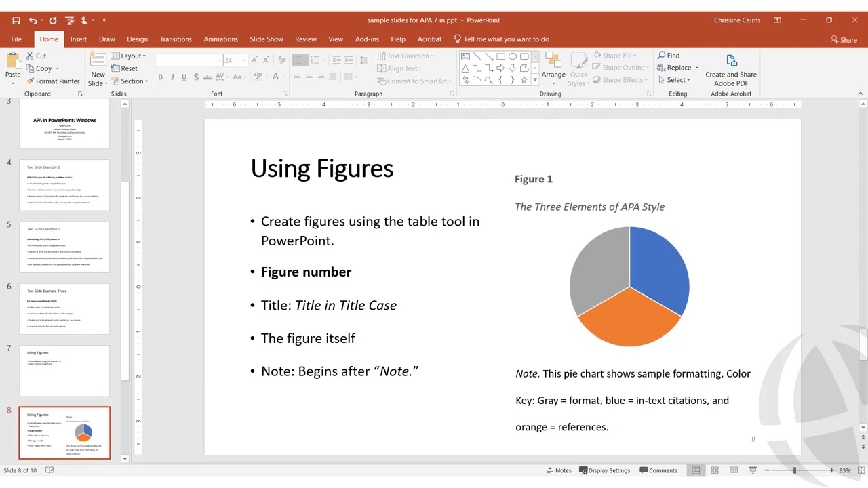Open the File tab
Viewport: 868px width, 488px height.
tap(16, 39)
